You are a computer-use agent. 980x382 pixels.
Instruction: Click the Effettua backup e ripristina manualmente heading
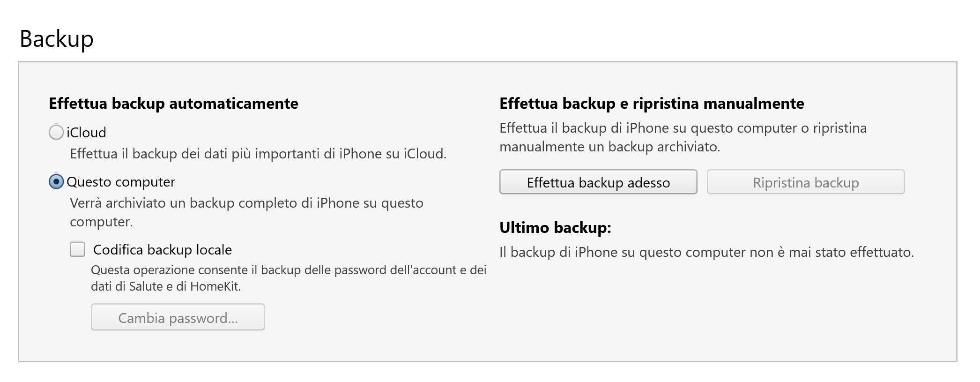652,104
